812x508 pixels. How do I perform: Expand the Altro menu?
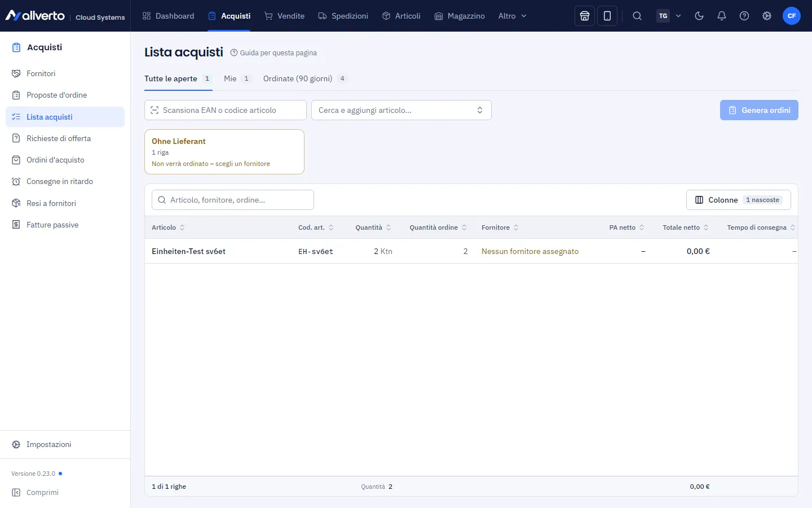pyautogui.click(x=512, y=16)
